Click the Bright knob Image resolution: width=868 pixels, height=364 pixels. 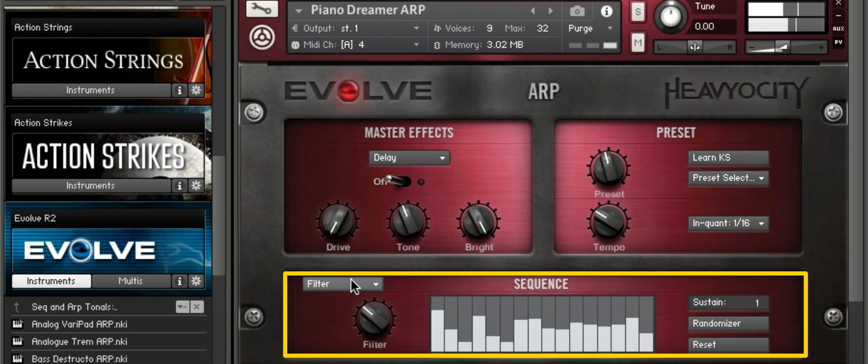479,222
